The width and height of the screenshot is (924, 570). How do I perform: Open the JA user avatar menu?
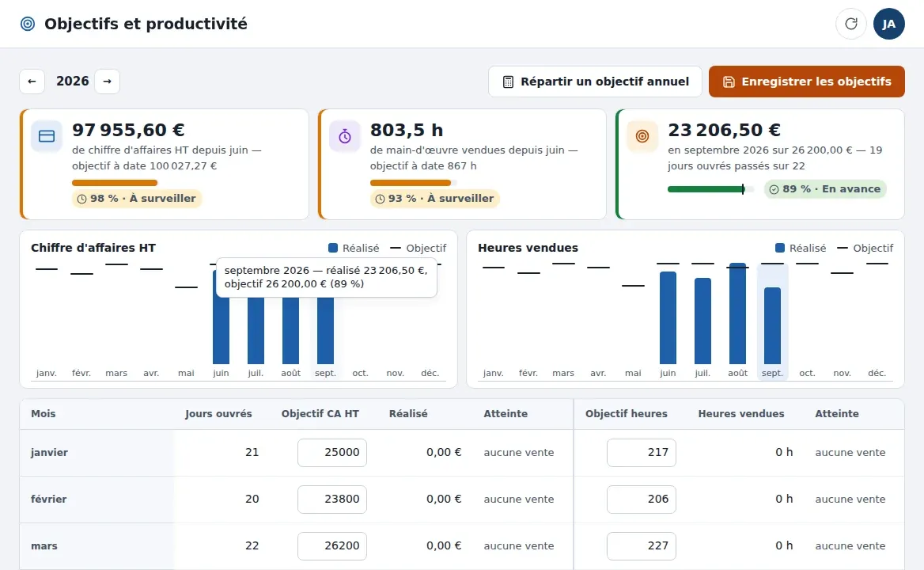(888, 24)
